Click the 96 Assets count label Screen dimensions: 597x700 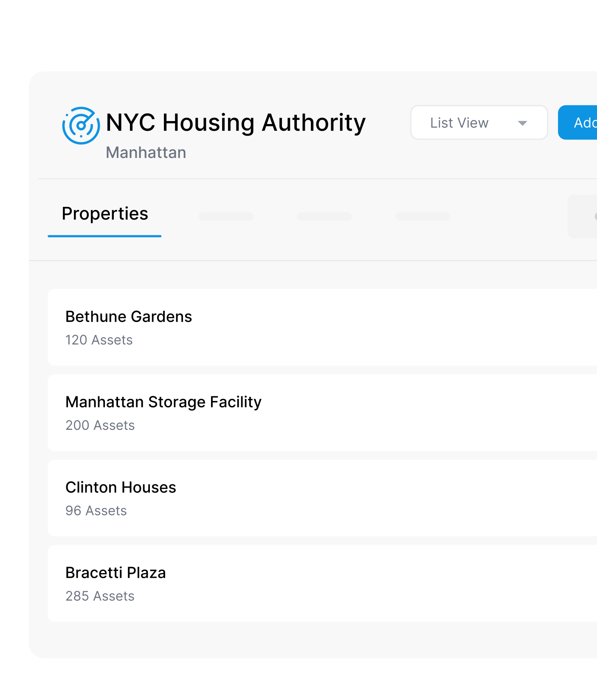pyautogui.click(x=96, y=511)
